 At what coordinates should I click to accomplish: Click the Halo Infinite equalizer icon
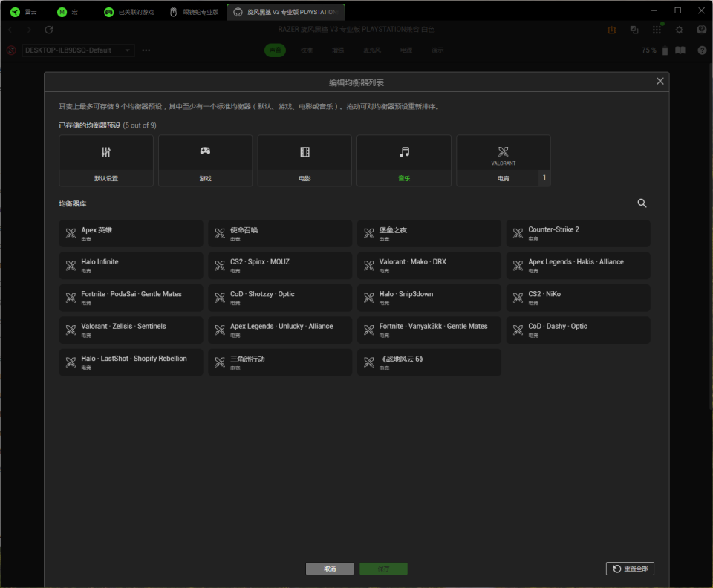coord(71,265)
